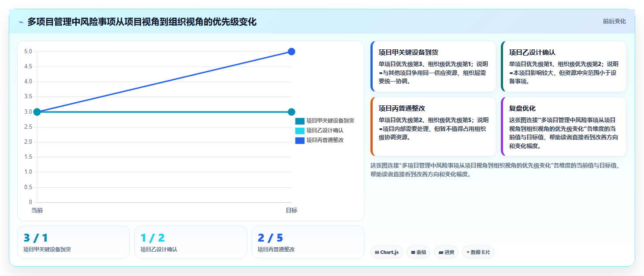Click legend text 项目乙设计确认
Viewport: 644px width, 276px height.
(325, 131)
